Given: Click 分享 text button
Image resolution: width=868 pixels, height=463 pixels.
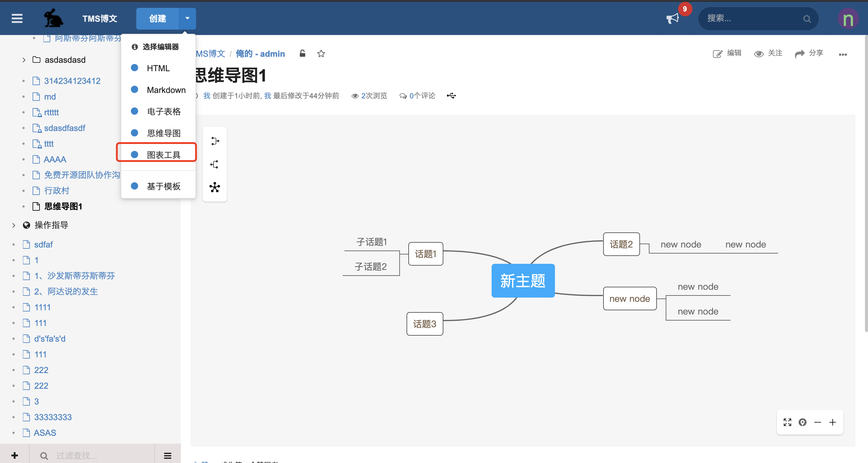Looking at the screenshot, I should coord(816,53).
